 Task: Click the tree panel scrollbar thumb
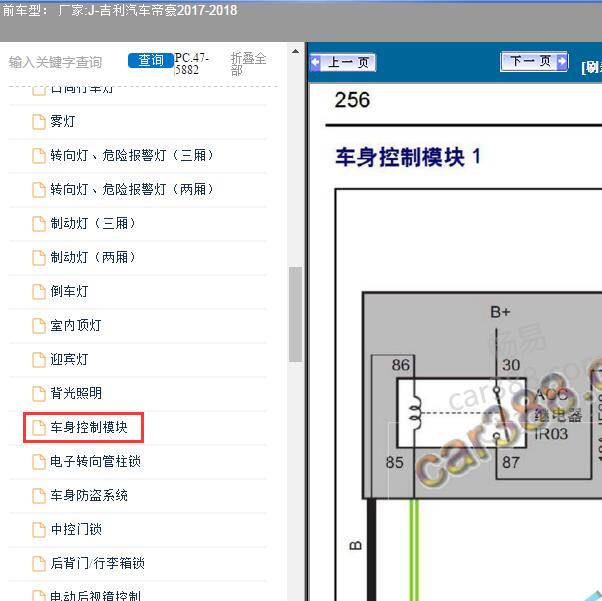295,314
